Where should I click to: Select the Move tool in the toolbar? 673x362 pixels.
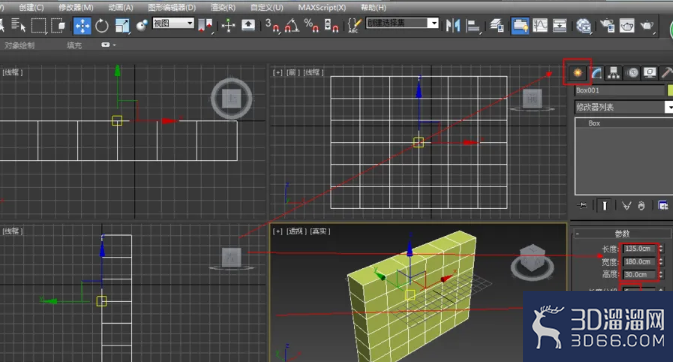tap(82, 26)
